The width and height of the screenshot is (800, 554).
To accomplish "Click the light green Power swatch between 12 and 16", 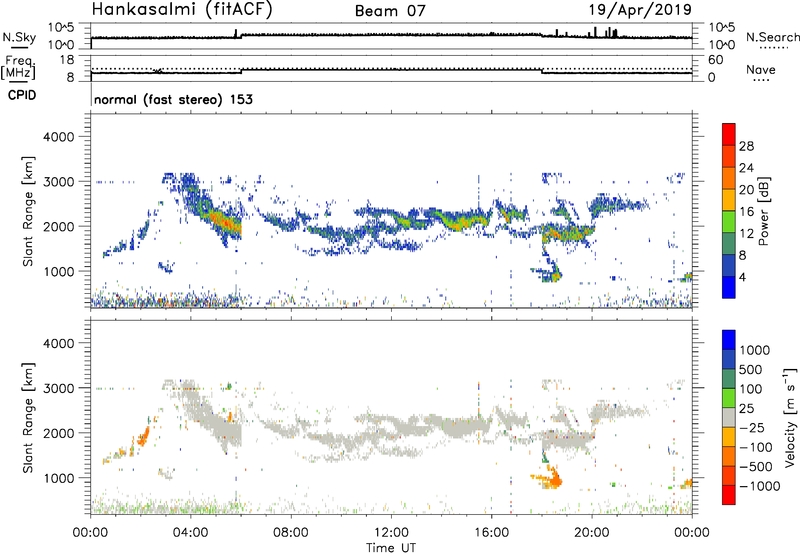I will pos(729,222).
